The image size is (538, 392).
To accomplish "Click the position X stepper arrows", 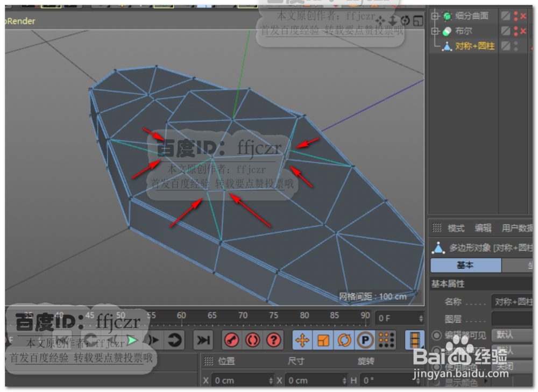I will (271, 381).
